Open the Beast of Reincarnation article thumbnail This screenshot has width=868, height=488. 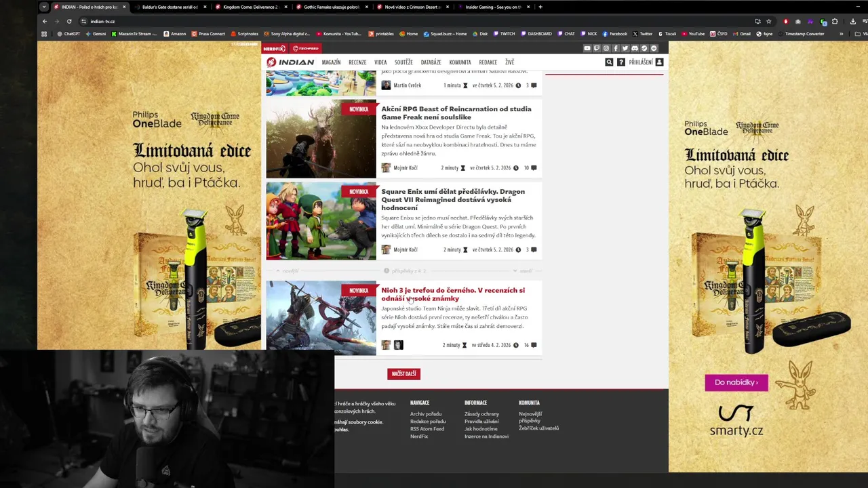click(x=321, y=140)
